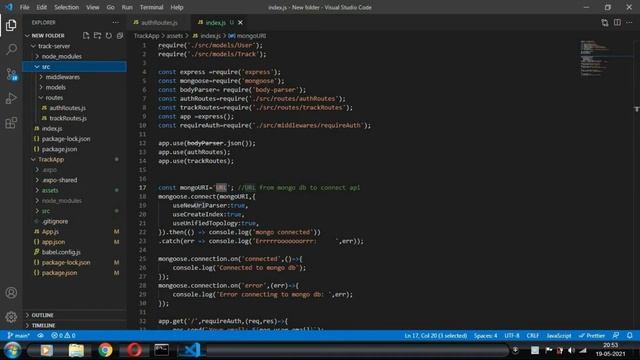Image resolution: width=640 pixels, height=360 pixels.
Task: Open the Manage settings gear
Action: coord(11,317)
